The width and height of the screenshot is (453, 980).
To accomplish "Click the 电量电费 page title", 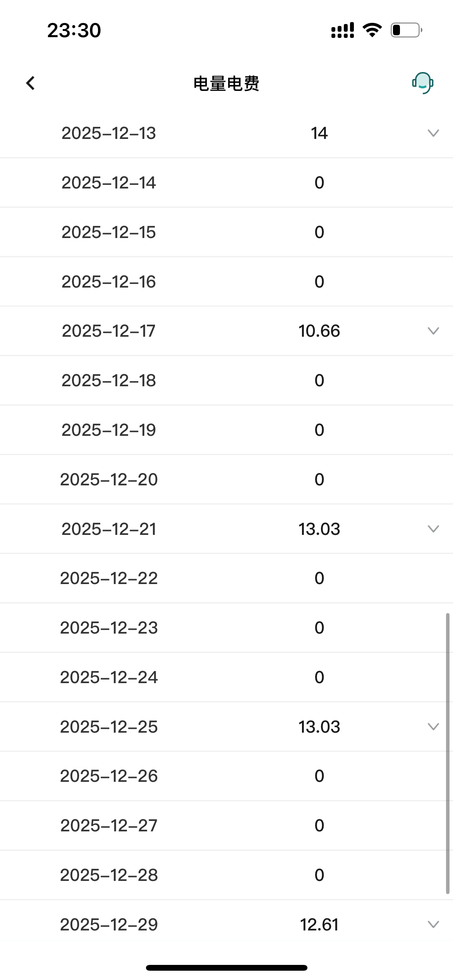I will (x=226, y=84).
